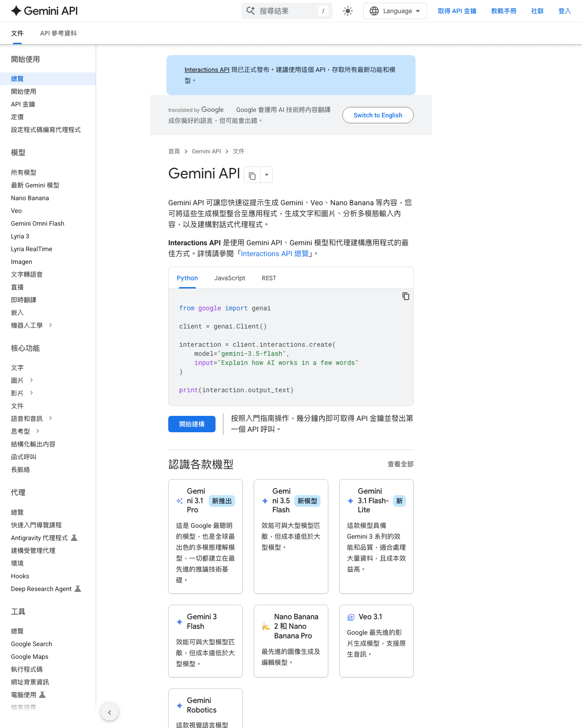Switch to the API 參考資料 tab
Image resolution: width=582 pixels, height=728 pixels.
58,33
